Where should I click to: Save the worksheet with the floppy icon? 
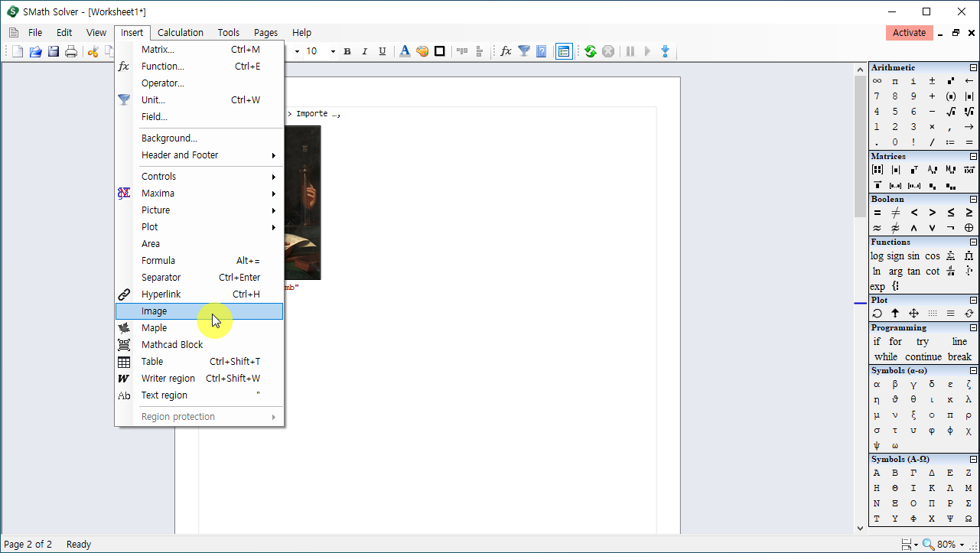coord(54,51)
